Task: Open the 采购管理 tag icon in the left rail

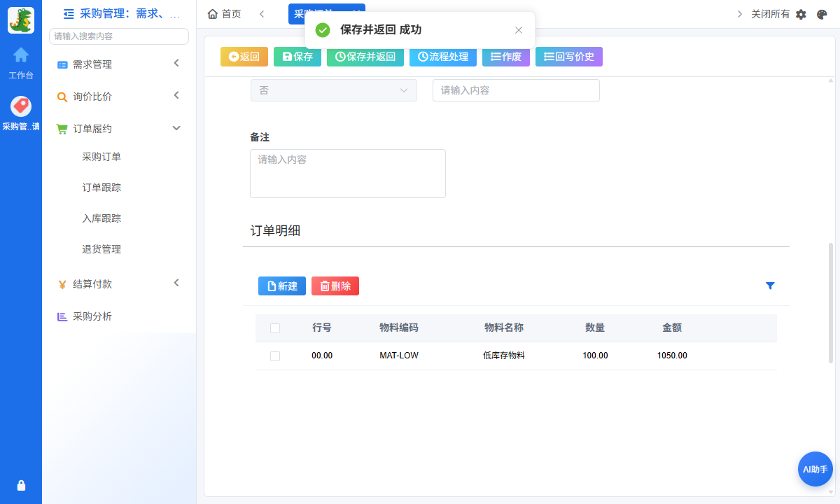Action: click(x=21, y=106)
